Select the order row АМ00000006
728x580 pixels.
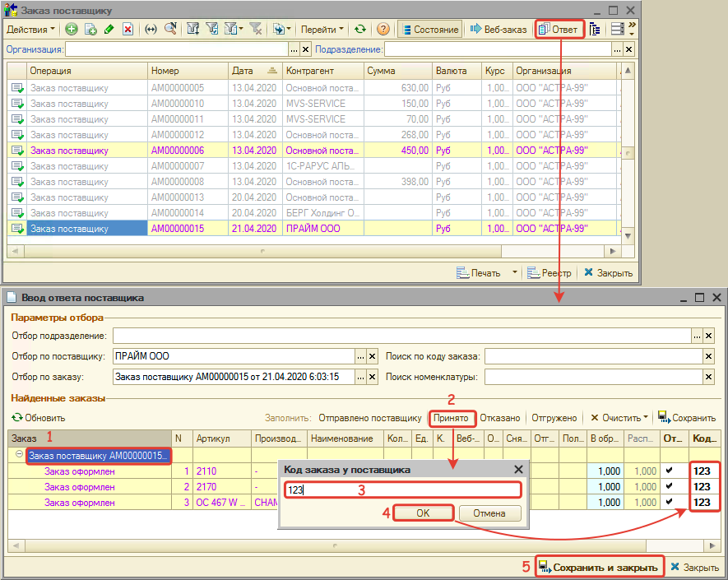pyautogui.click(x=313, y=151)
